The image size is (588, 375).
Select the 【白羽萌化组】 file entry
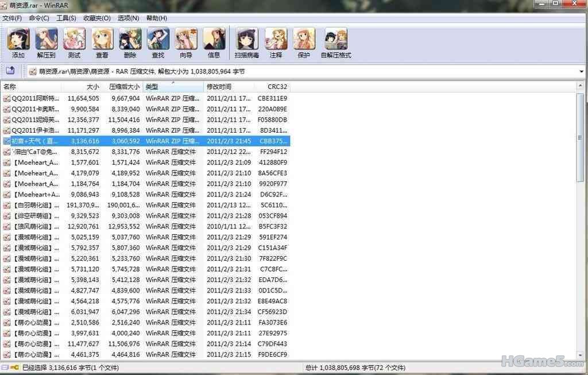tap(34, 205)
